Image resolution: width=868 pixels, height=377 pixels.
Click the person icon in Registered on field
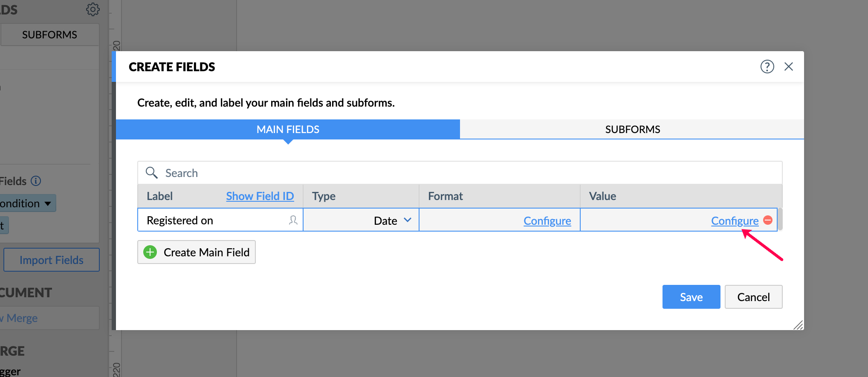point(293,220)
